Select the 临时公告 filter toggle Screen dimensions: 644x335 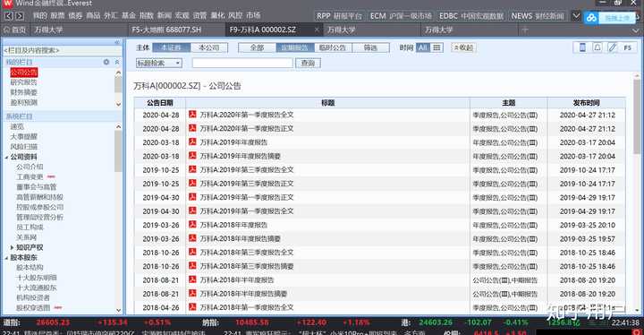(333, 47)
